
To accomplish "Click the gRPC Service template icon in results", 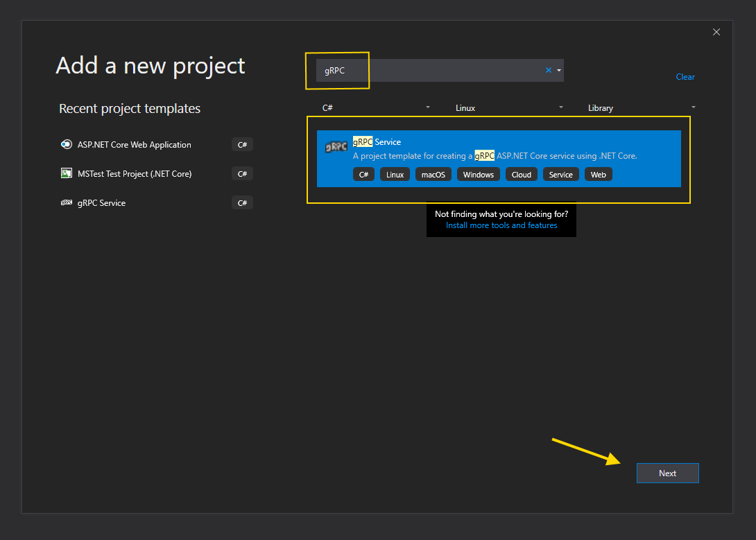I will pyautogui.click(x=336, y=147).
